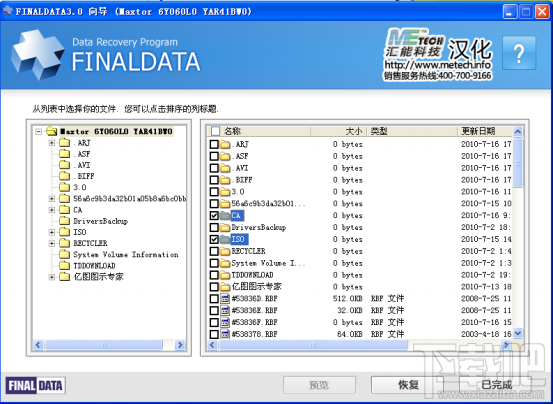553x404 pixels.
Task: Expand the 亿图图示专家 tree node
Action: pyautogui.click(x=52, y=277)
